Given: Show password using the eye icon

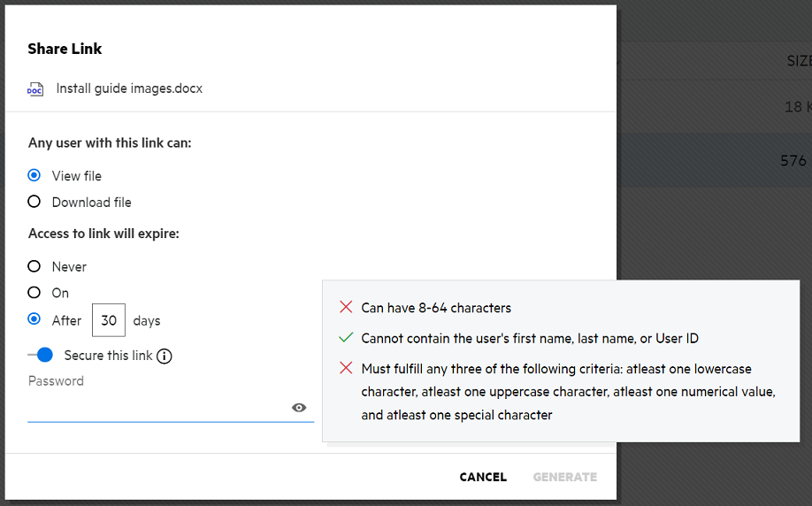Looking at the screenshot, I should click(299, 408).
